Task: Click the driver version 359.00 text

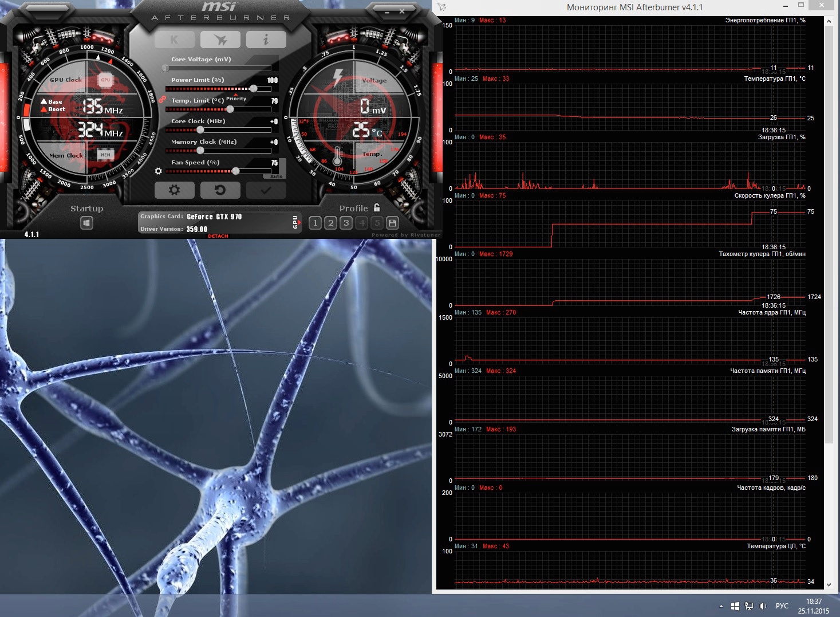Action: [x=196, y=229]
